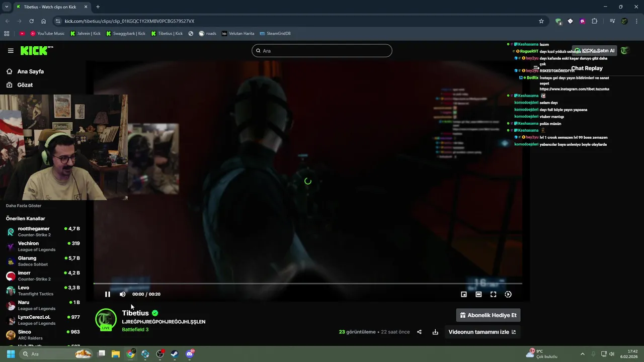Open the red YouTube icon bookmark
Screen dimensions: 644x362
coord(22,34)
